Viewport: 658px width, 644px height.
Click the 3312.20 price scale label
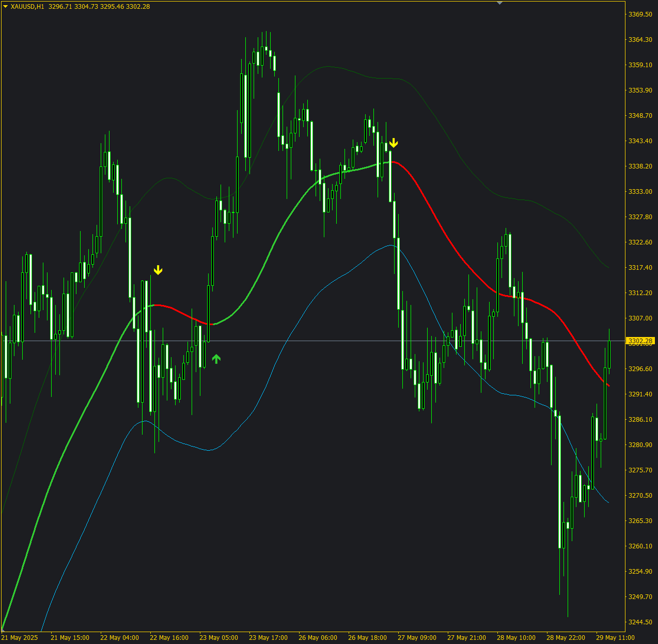pos(640,293)
